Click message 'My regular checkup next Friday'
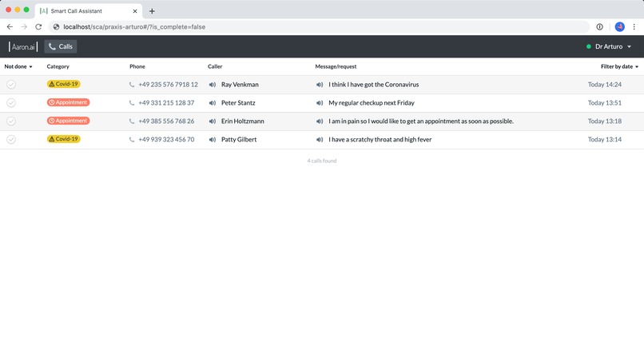This screenshot has width=644, height=362. click(372, 103)
